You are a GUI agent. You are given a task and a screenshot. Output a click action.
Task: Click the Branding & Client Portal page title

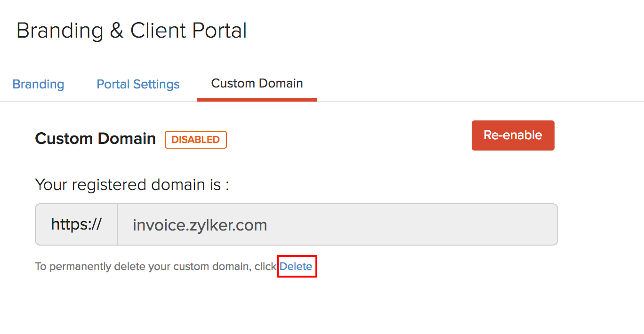point(131,31)
